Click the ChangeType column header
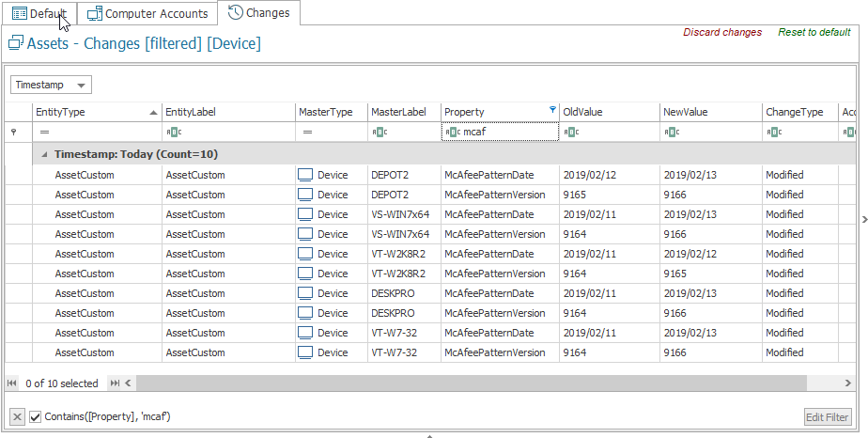The height and width of the screenshot is (438, 868). [800, 112]
